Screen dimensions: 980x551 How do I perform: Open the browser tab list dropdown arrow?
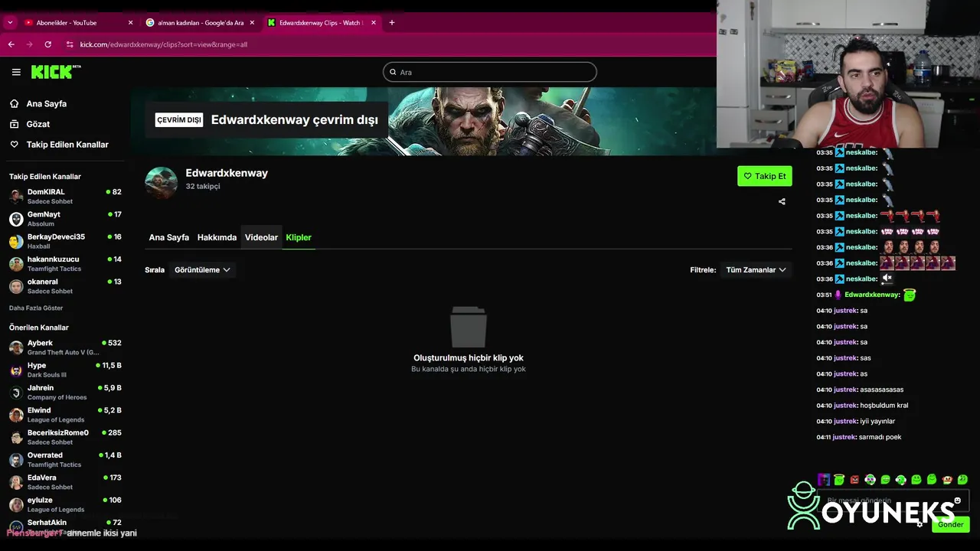(10, 22)
